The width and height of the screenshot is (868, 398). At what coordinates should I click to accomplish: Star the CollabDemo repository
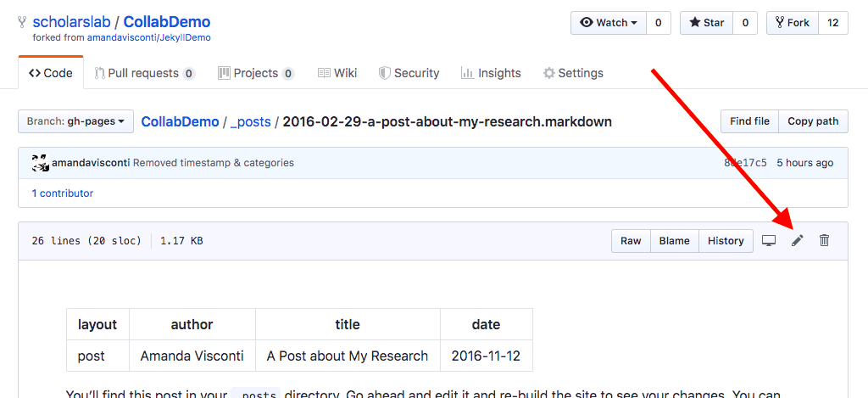707,23
